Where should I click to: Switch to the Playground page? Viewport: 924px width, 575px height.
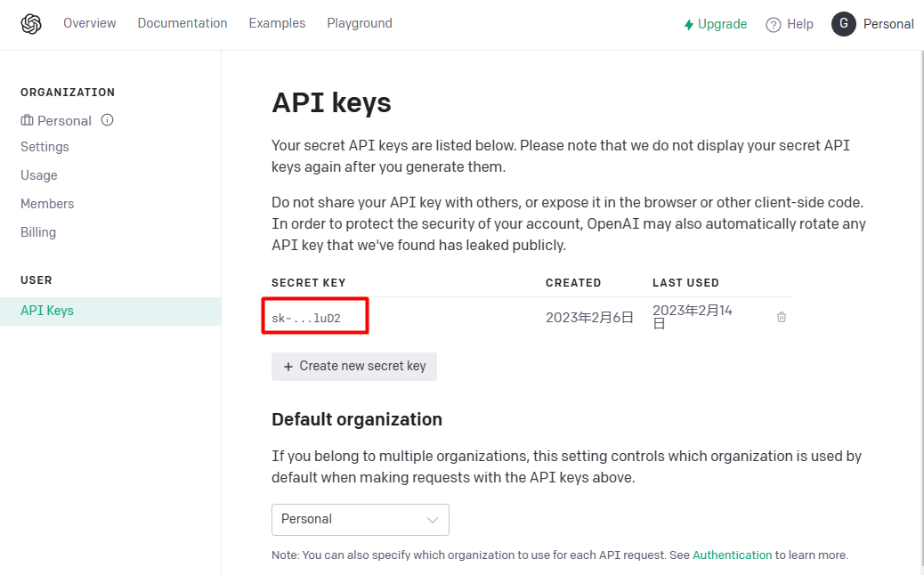pyautogui.click(x=360, y=23)
